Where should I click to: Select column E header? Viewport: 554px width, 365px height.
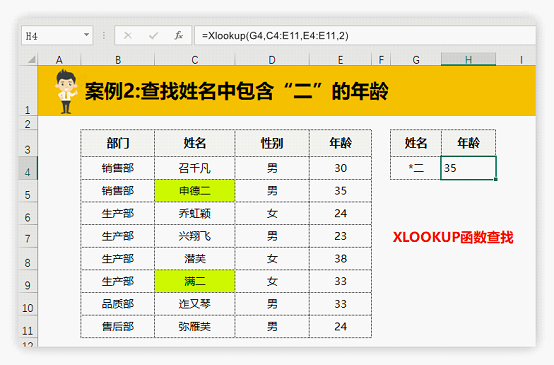coord(341,60)
